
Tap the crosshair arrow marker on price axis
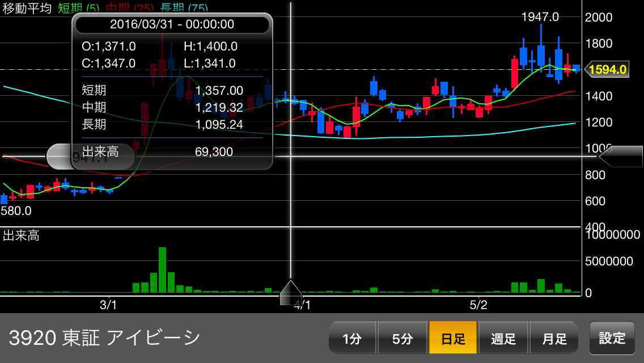620,157
